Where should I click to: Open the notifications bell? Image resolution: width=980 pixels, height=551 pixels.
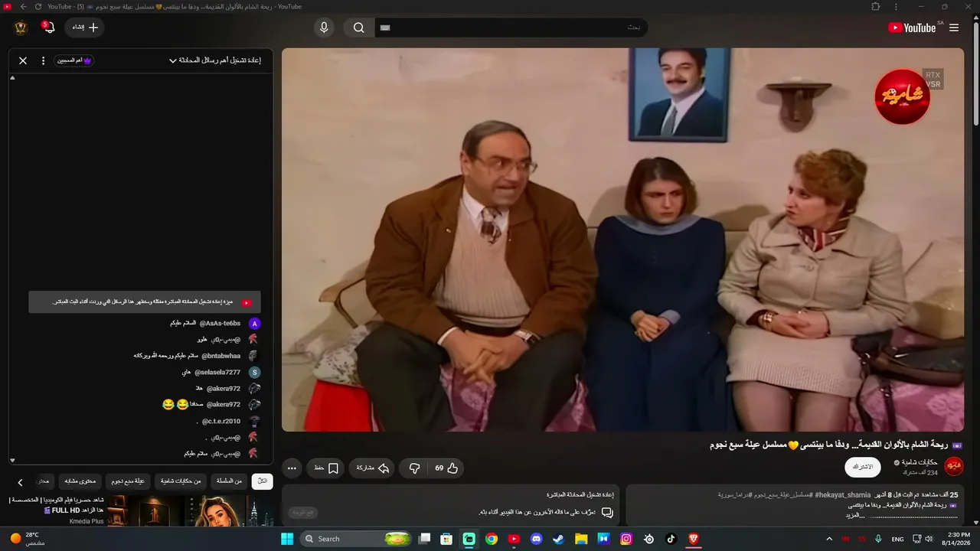pos(49,28)
